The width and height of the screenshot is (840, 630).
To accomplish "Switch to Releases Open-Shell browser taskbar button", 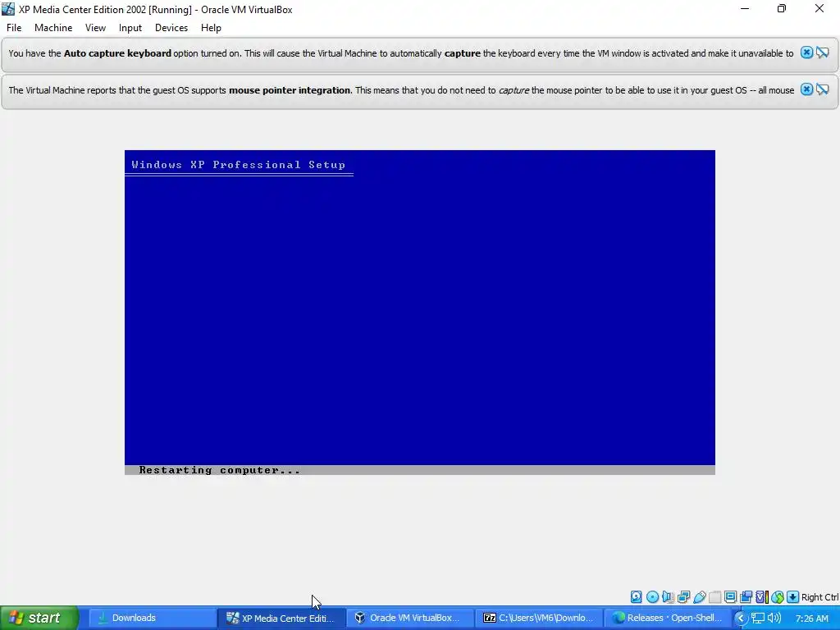I will click(668, 618).
